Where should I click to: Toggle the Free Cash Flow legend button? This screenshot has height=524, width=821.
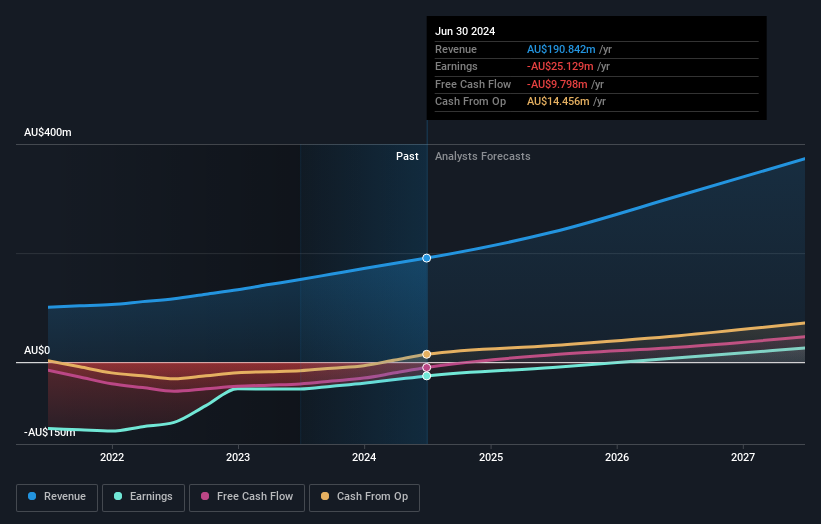click(247, 497)
